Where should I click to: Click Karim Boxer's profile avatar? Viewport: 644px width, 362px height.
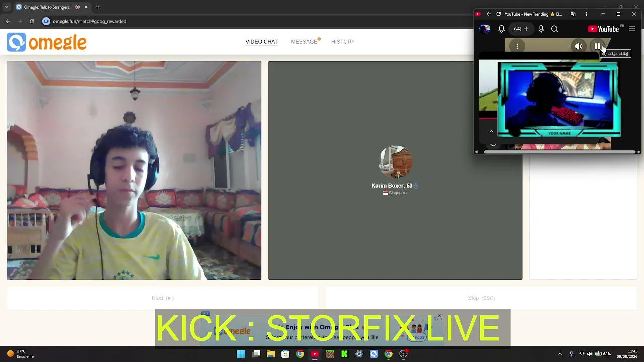pos(395,162)
